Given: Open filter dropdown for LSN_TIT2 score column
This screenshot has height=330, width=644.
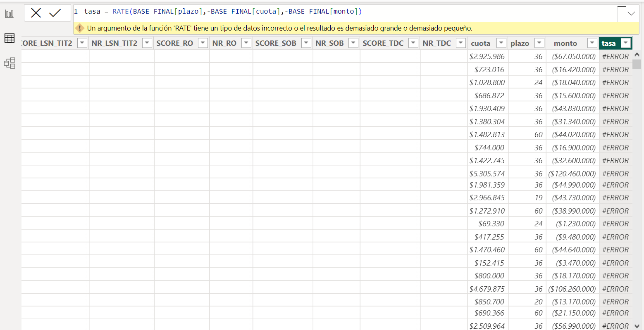Looking at the screenshot, I should tap(82, 43).
